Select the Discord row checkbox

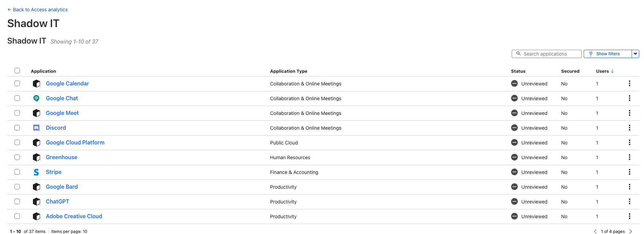point(17,128)
